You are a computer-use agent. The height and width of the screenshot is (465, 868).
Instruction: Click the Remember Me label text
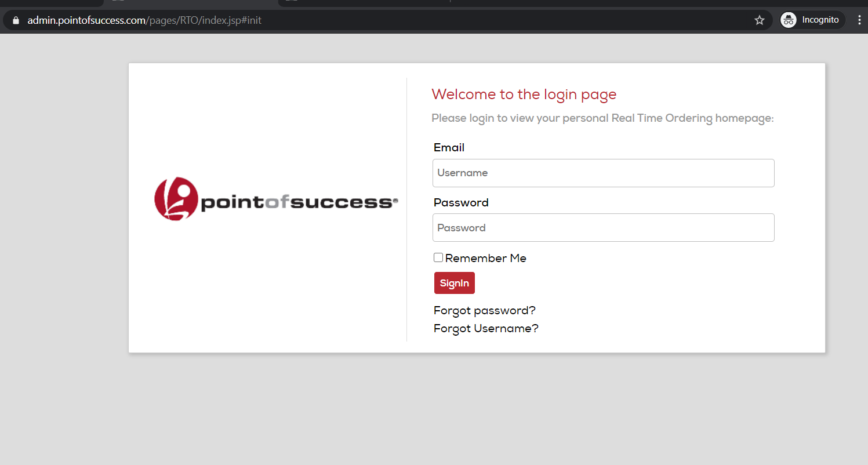coord(486,259)
